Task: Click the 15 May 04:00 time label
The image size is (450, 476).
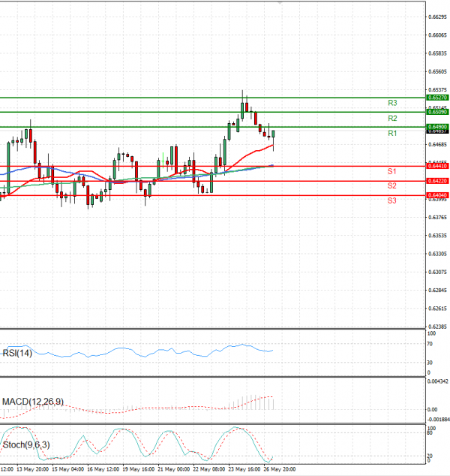Action: 68,469
